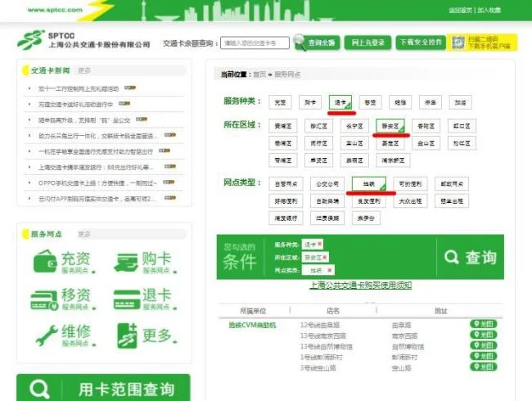Select the 购卡 service type
Viewport: 532px width, 401px height.
click(x=310, y=102)
